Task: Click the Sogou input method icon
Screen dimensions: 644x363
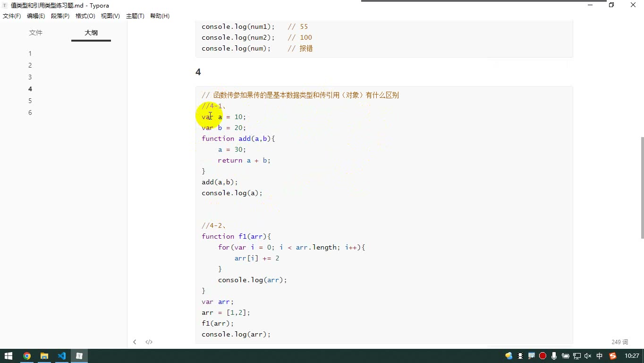Action: pos(613,356)
